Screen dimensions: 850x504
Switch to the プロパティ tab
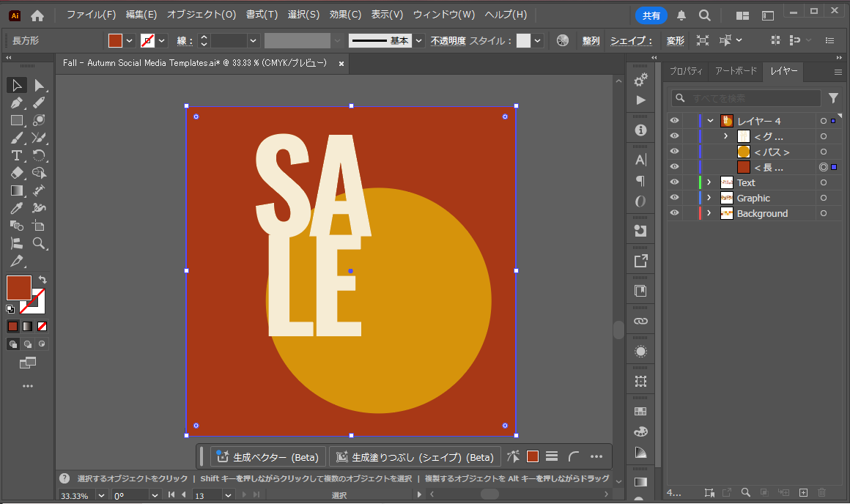click(x=686, y=71)
